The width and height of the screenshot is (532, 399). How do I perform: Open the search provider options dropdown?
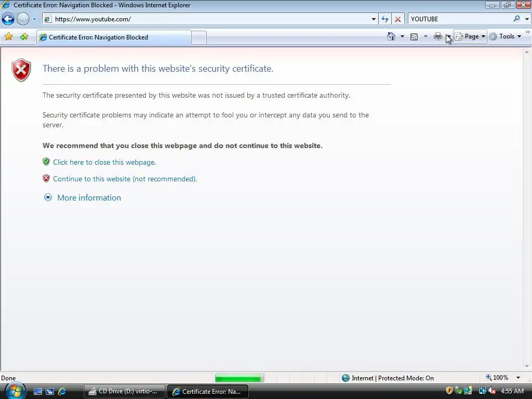point(527,19)
